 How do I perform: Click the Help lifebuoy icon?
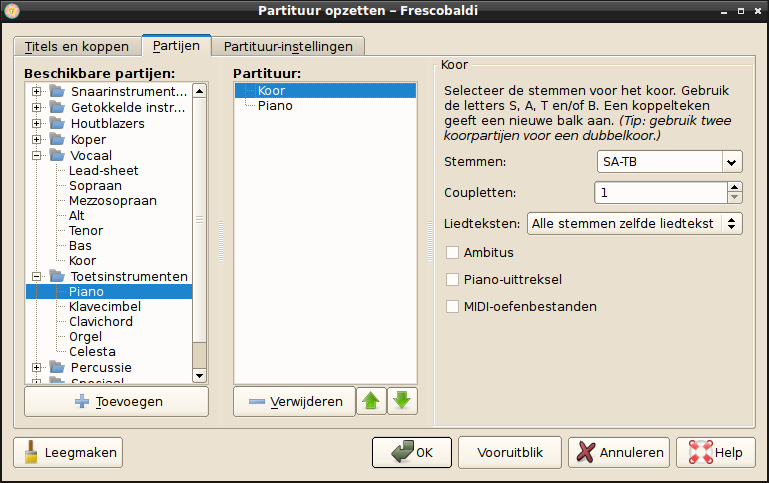[x=698, y=452]
